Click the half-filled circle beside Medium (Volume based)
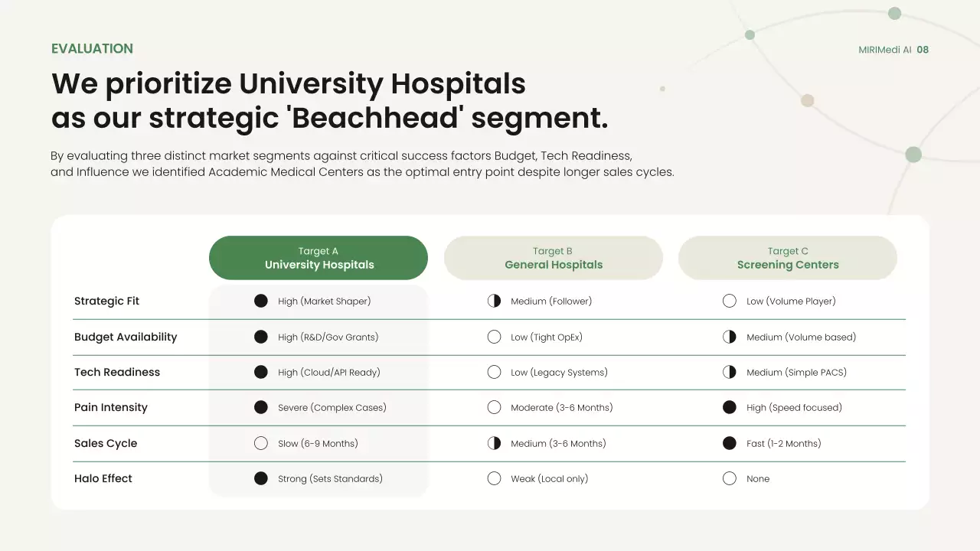This screenshot has width=980, height=551. tap(730, 337)
